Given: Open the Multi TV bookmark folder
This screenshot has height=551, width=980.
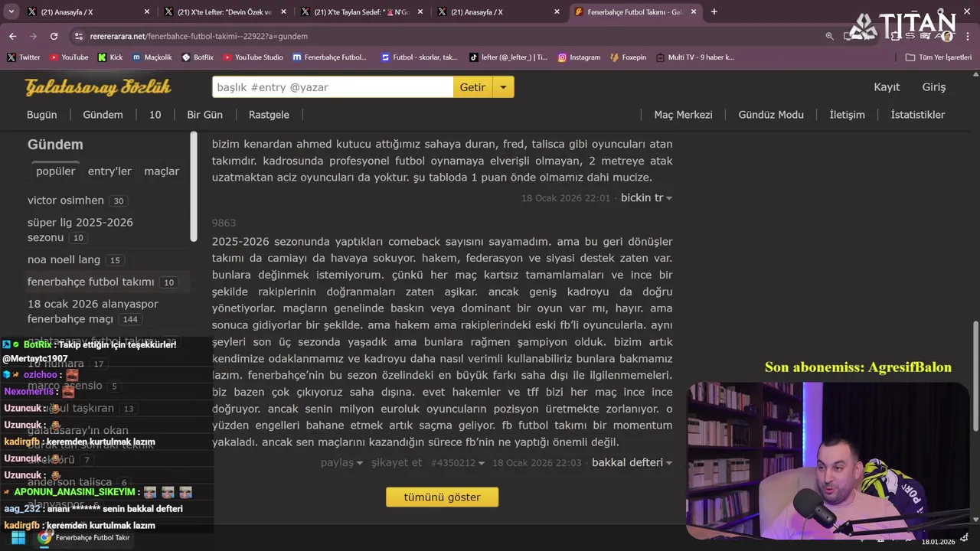Looking at the screenshot, I should coord(694,57).
